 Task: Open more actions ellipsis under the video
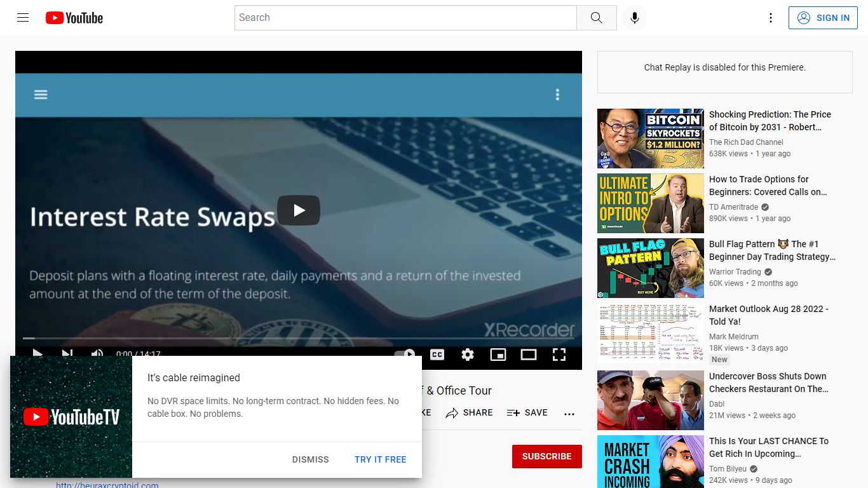(x=569, y=414)
